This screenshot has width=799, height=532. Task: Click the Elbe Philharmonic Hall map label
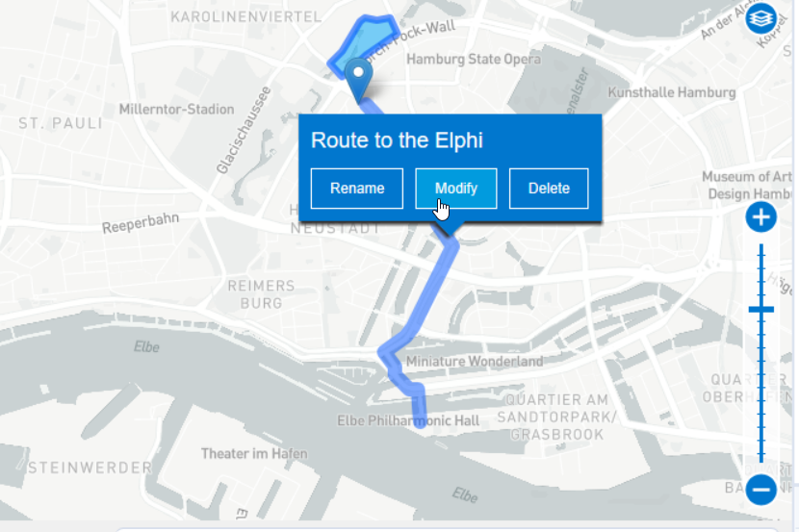pyautogui.click(x=408, y=420)
